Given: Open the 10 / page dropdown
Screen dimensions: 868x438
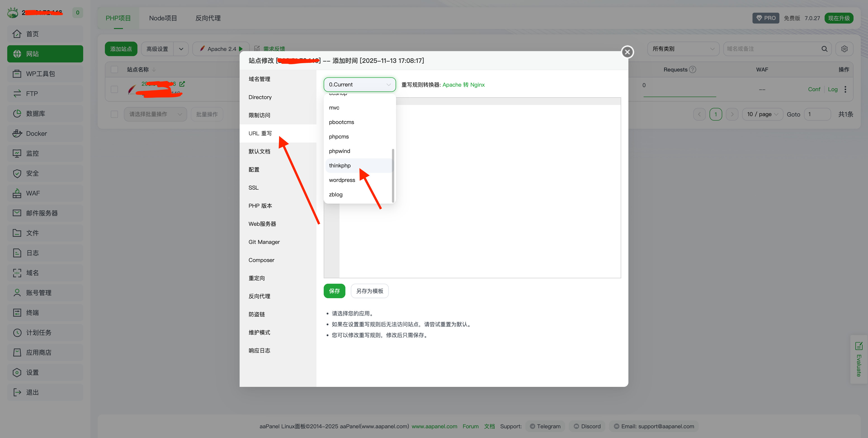Looking at the screenshot, I should [x=762, y=114].
